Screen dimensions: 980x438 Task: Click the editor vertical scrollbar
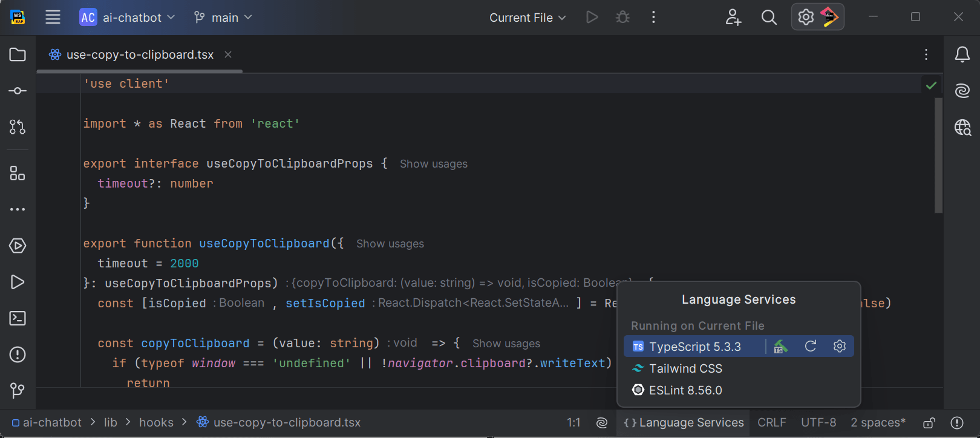(938, 155)
